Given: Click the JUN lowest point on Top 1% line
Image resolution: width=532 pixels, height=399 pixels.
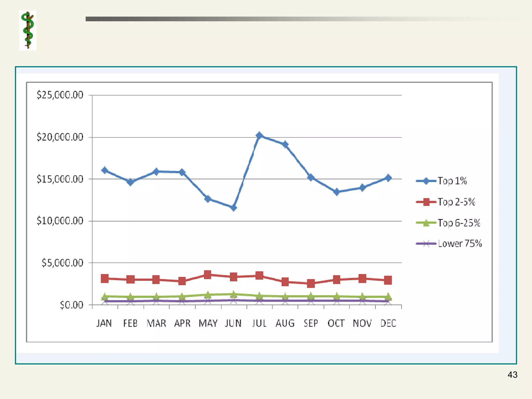Looking at the screenshot, I should pos(233,208).
